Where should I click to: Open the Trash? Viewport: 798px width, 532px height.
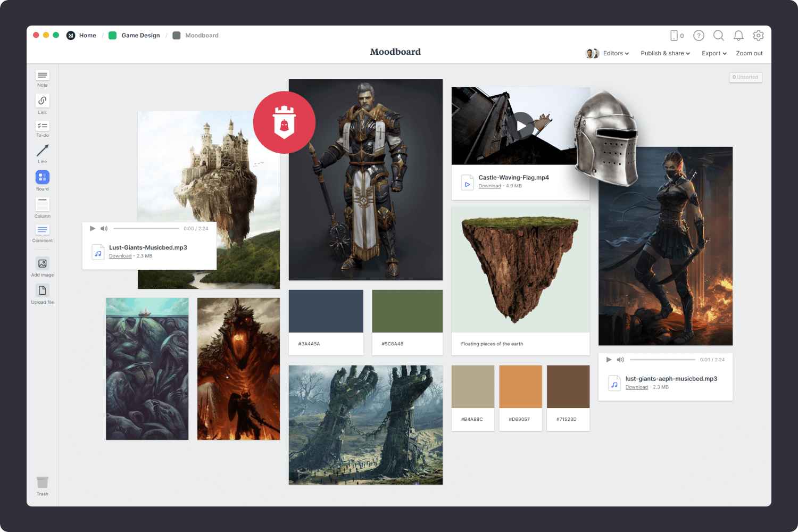pos(42,483)
